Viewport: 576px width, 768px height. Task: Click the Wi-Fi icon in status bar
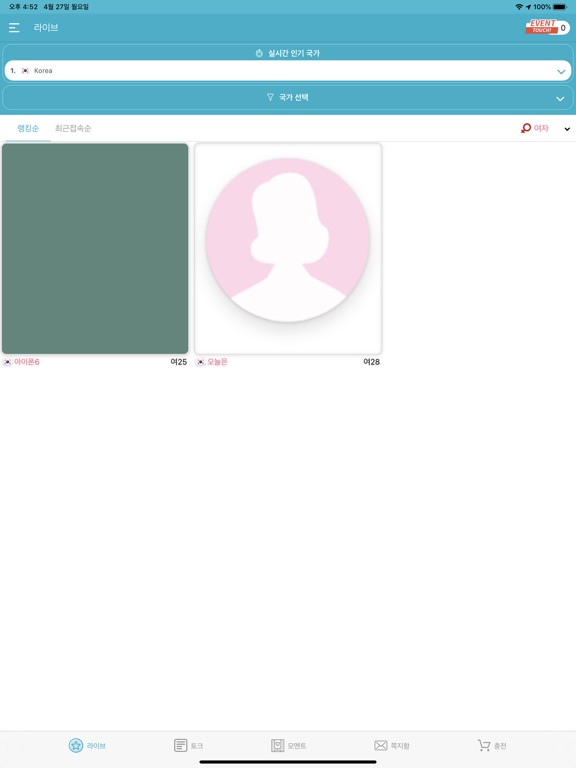coord(519,7)
